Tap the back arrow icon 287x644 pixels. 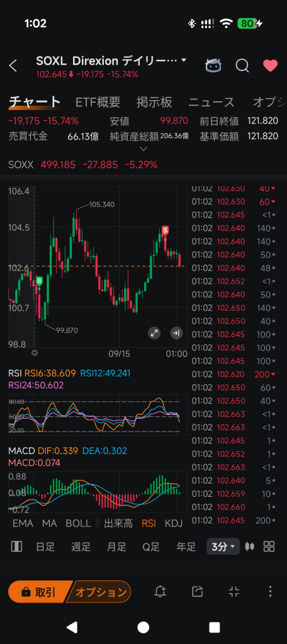point(13,65)
